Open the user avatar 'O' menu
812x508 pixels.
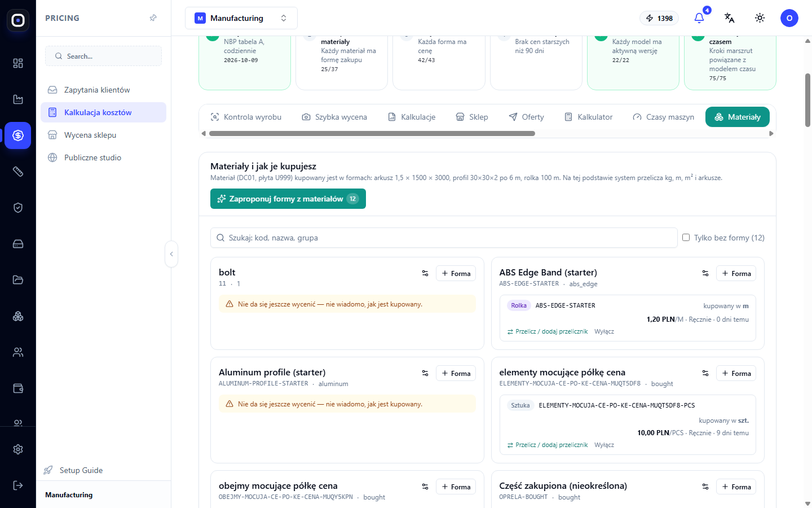pyautogui.click(x=789, y=18)
